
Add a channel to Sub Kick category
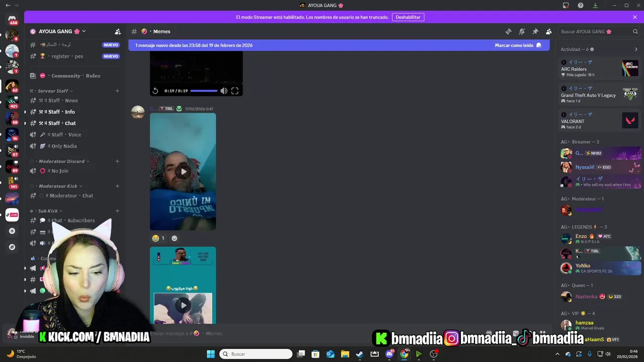click(117, 211)
